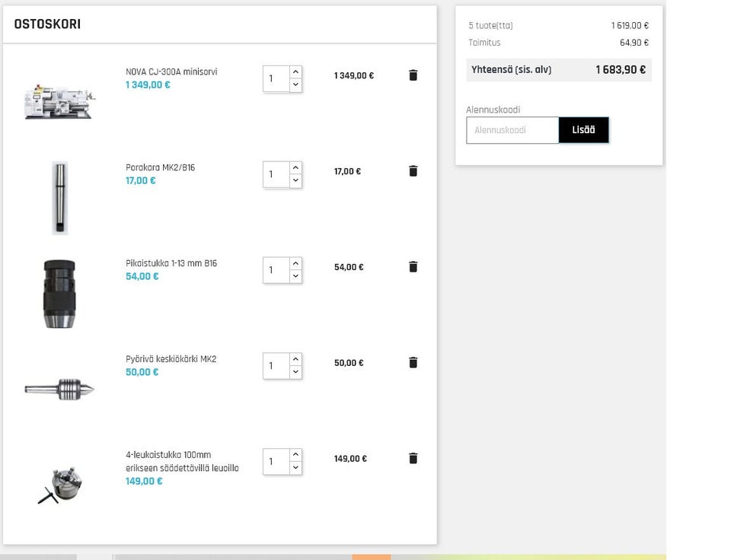Focus the Alennuskoodi discount code field
The image size is (731, 560).
[x=512, y=130]
